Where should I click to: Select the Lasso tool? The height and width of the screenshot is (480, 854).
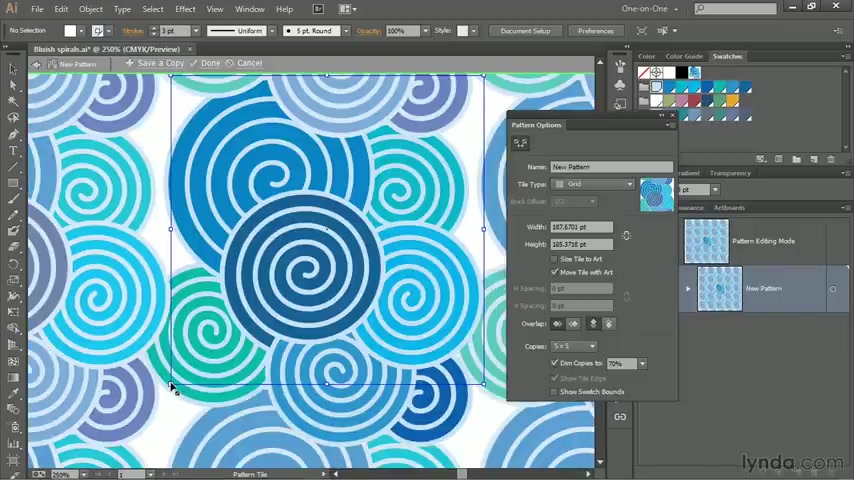[13, 118]
